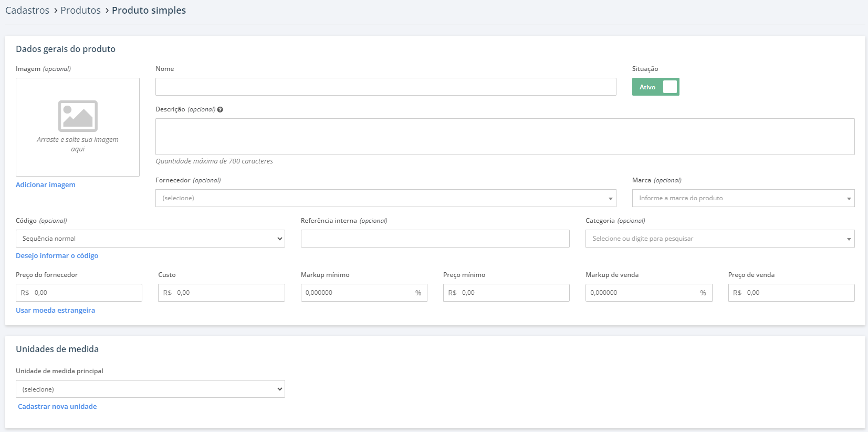The width and height of the screenshot is (868, 432).
Task: Click the Preço mínimo field
Action: (506, 293)
